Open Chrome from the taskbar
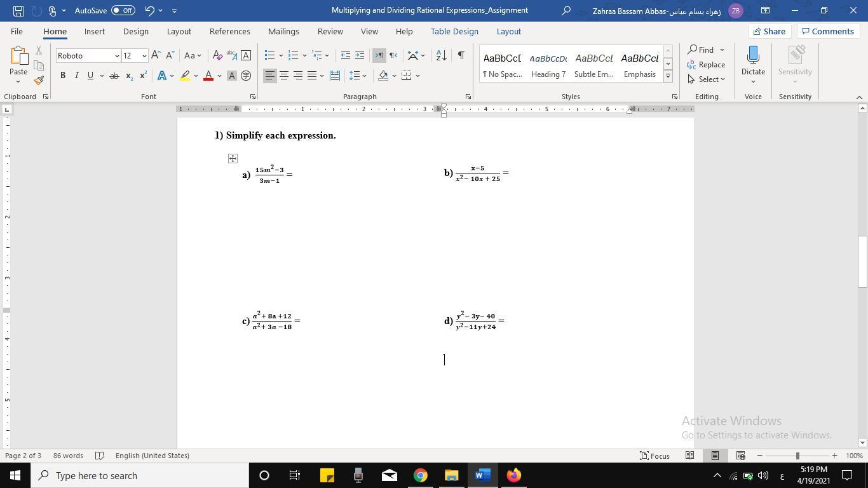Screen dimensions: 868x488 420,475
